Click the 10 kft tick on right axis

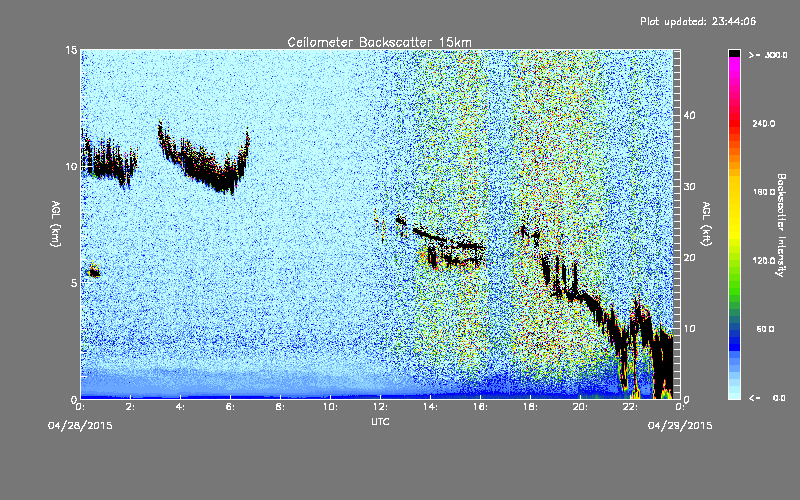click(689, 329)
